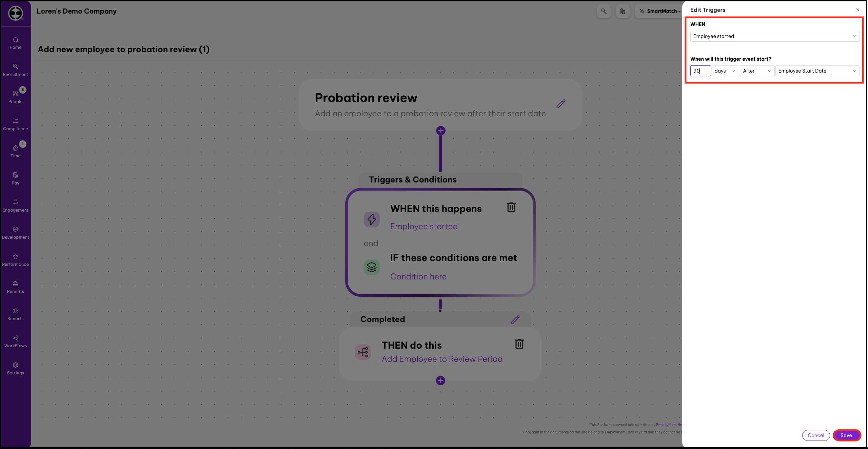Open the After timing dropdown
The height and width of the screenshot is (449, 868).
756,71
